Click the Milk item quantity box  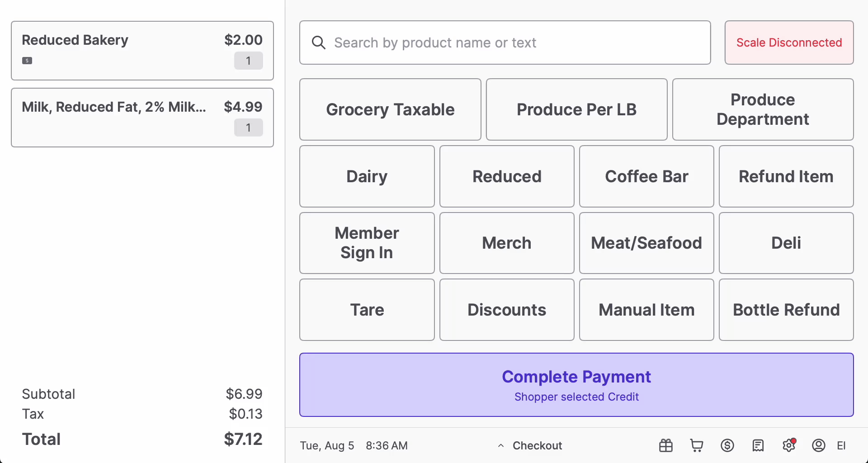click(248, 128)
